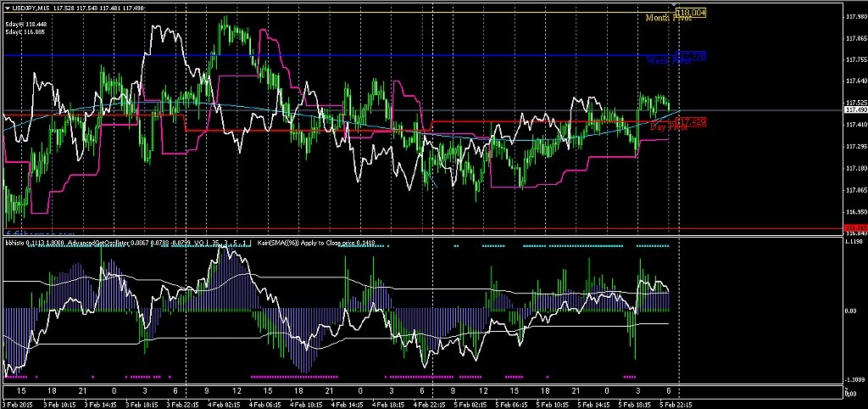Select the blue Week Pivot horizontal line
868x409 pixels.
click(x=339, y=56)
